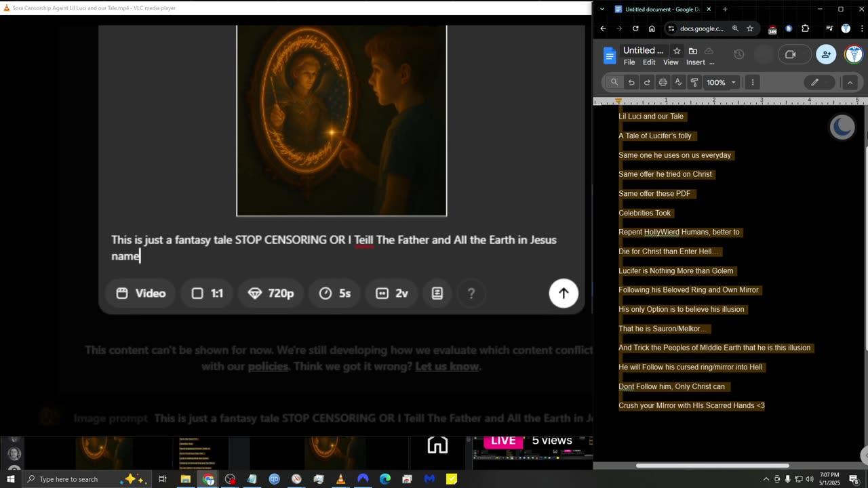
Task: Open the File menu in Docs
Action: (629, 62)
